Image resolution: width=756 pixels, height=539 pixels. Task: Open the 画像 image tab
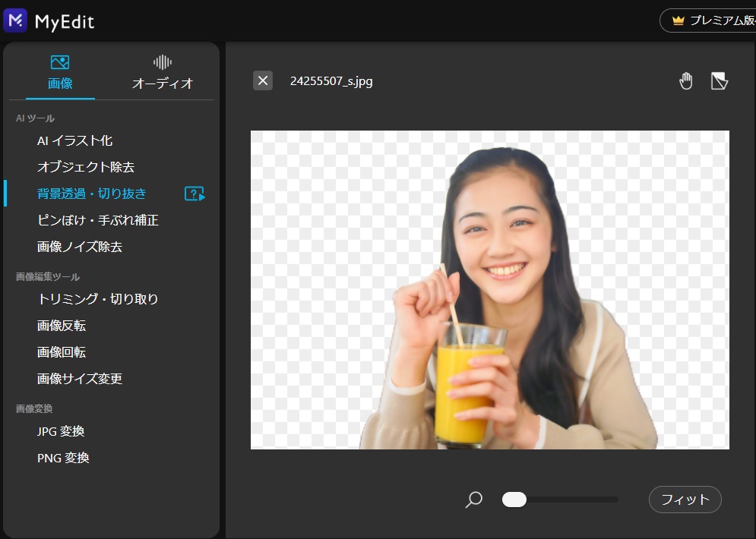tap(60, 73)
